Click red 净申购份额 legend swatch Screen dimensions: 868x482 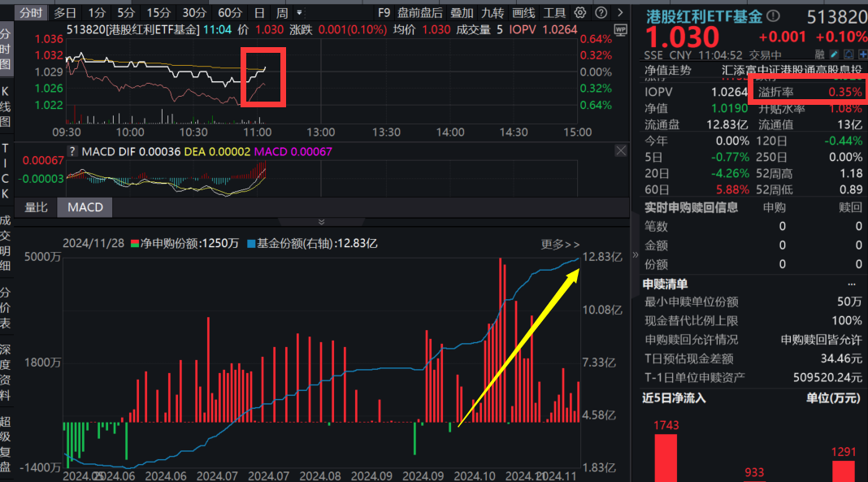pyautogui.click(x=135, y=244)
